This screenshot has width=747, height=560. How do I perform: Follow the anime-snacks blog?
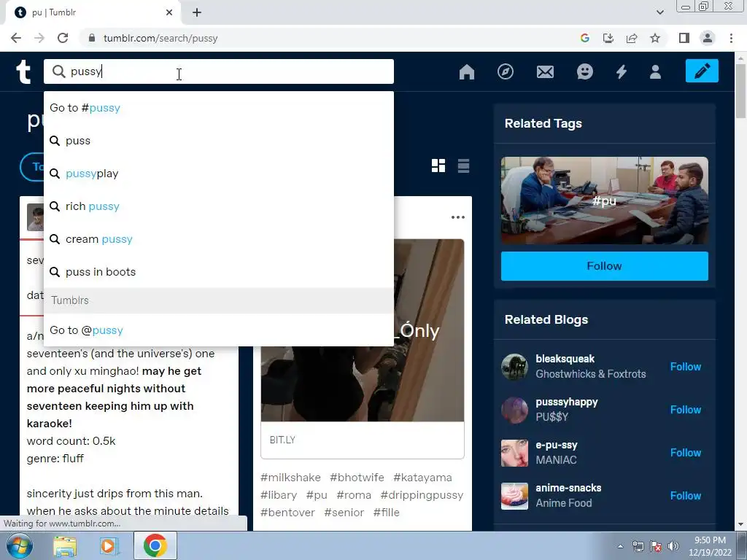[x=686, y=496]
